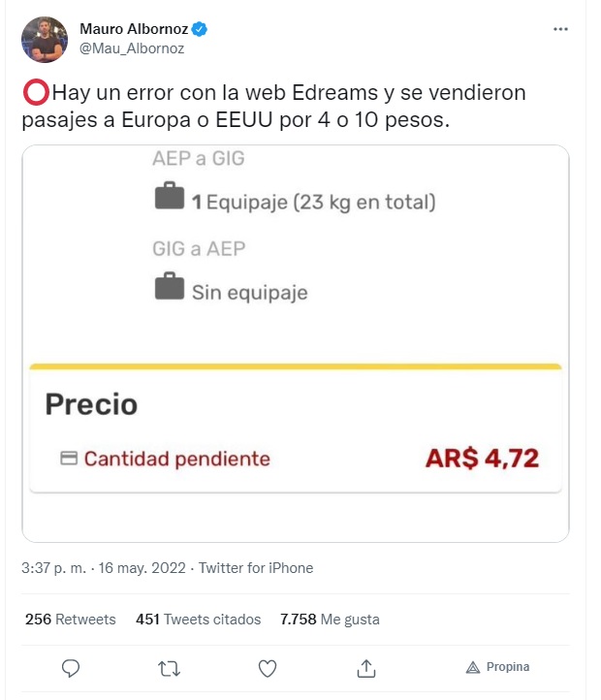Click the blue verified badge
Viewport: 601px width, 700px height.
[x=199, y=29]
